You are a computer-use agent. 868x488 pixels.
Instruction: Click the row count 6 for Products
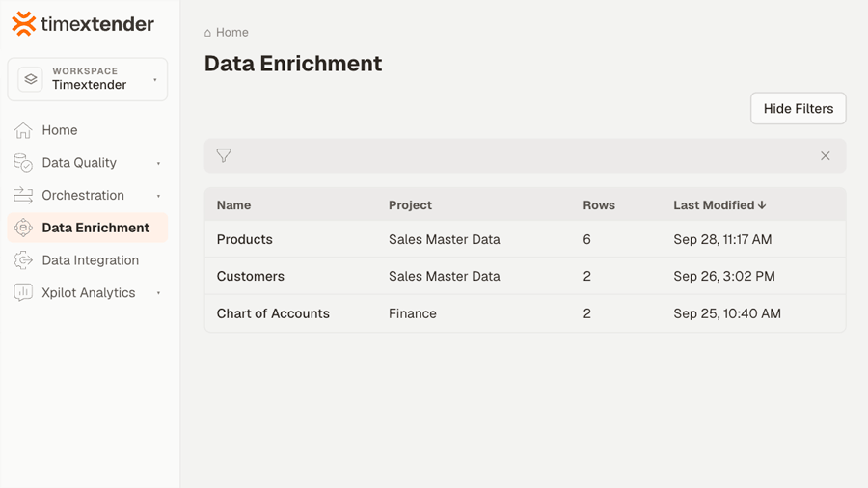point(586,239)
